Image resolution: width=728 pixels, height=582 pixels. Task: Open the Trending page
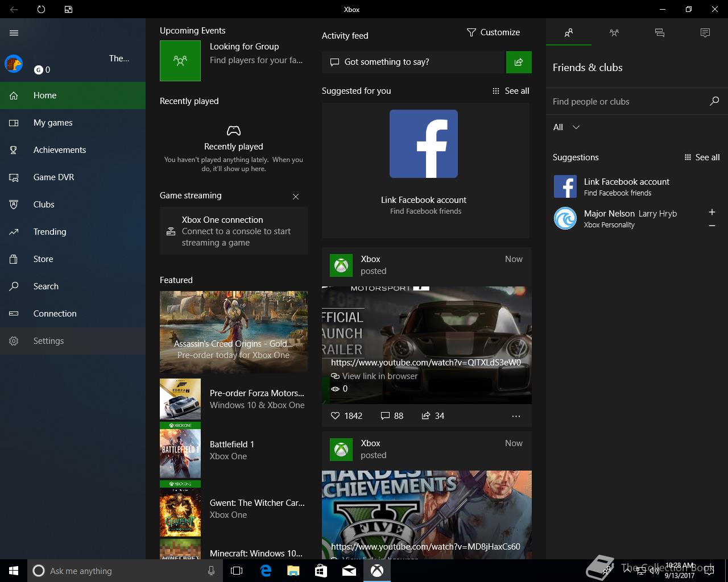[x=73, y=232]
